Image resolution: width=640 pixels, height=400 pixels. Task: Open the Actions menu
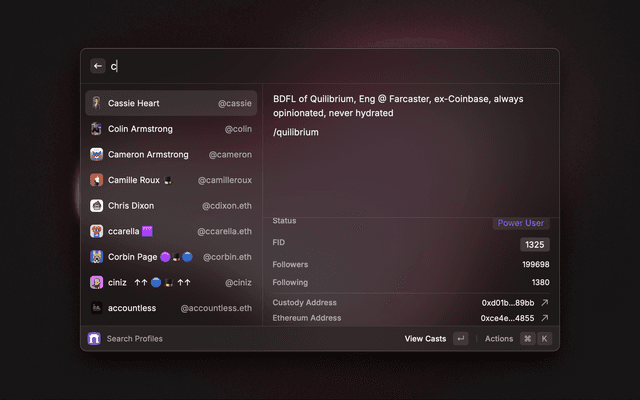(x=499, y=339)
